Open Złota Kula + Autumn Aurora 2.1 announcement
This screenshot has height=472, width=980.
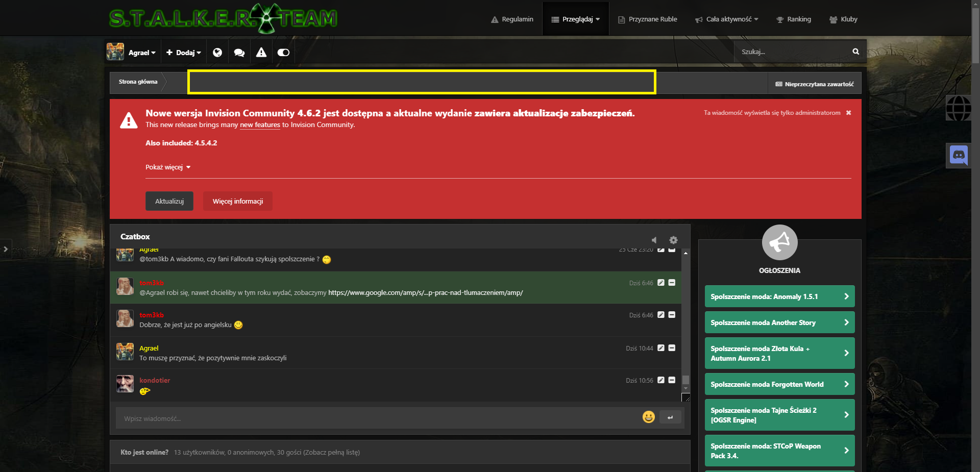[x=779, y=353]
